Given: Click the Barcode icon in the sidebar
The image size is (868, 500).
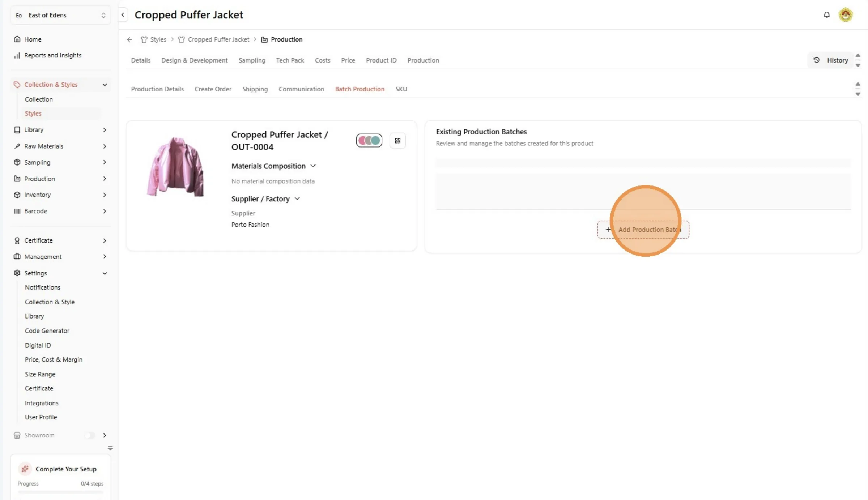Looking at the screenshot, I should [17, 211].
